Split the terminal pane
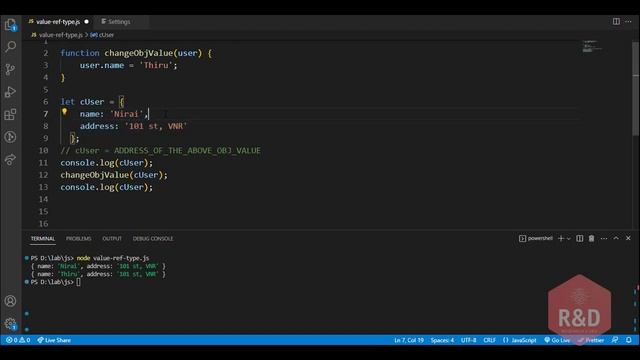The height and width of the screenshot is (360, 640). [x=580, y=238]
